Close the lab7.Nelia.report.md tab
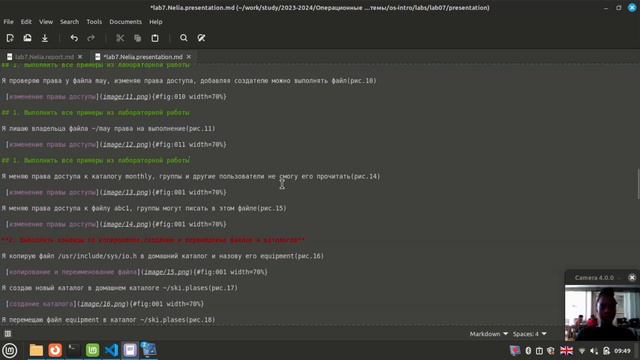The image size is (640, 360). pos(80,57)
